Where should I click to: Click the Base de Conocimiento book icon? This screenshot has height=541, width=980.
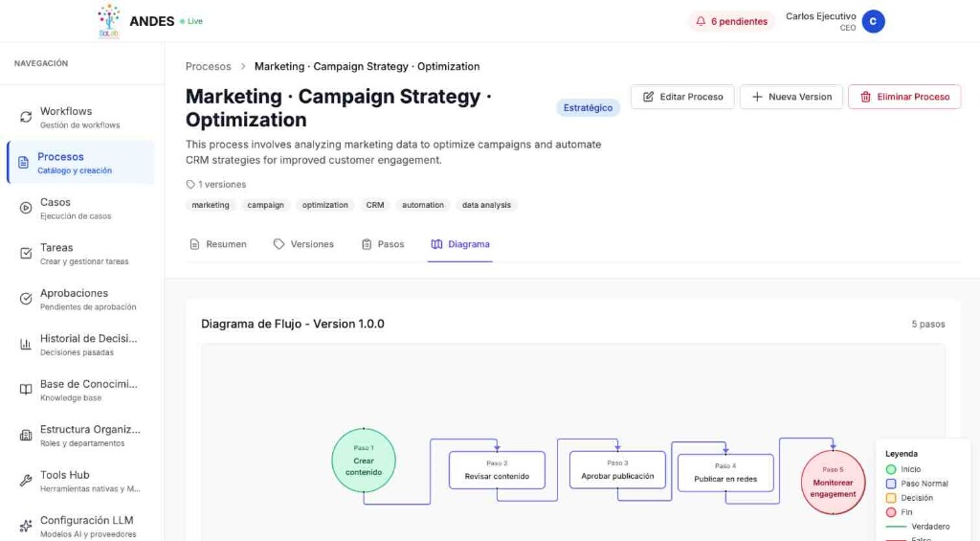point(26,390)
